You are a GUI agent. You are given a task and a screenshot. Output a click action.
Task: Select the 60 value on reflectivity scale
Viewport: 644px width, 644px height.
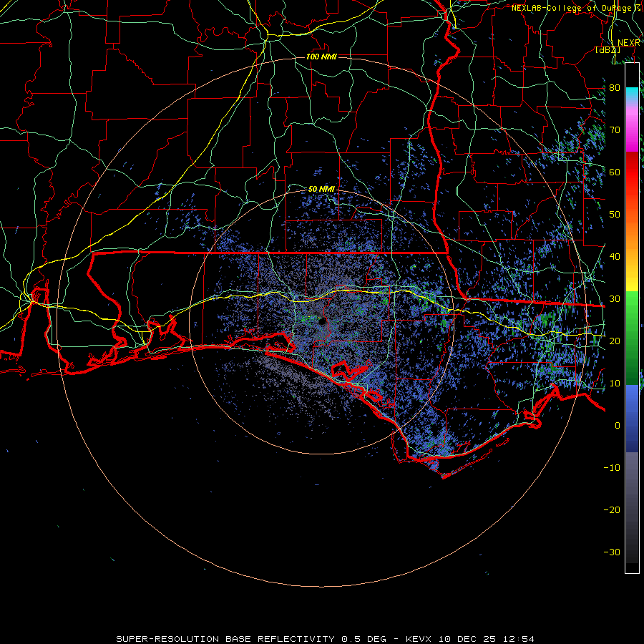[615, 172]
